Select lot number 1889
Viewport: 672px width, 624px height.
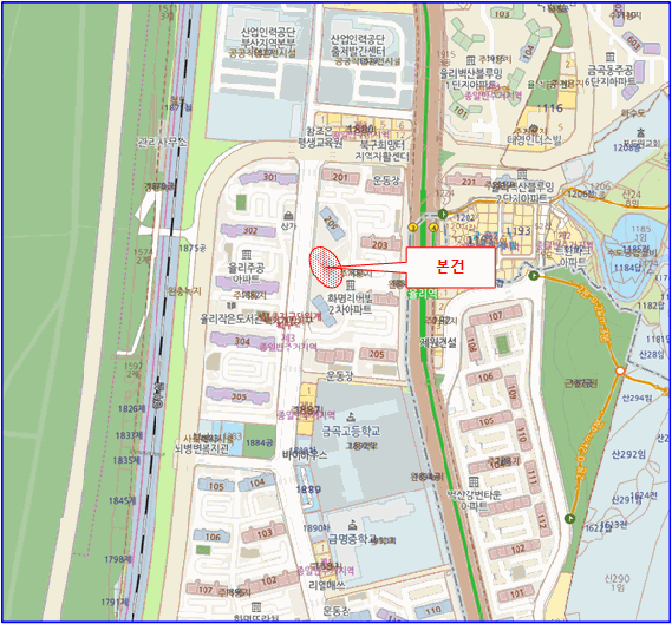pos(308,489)
